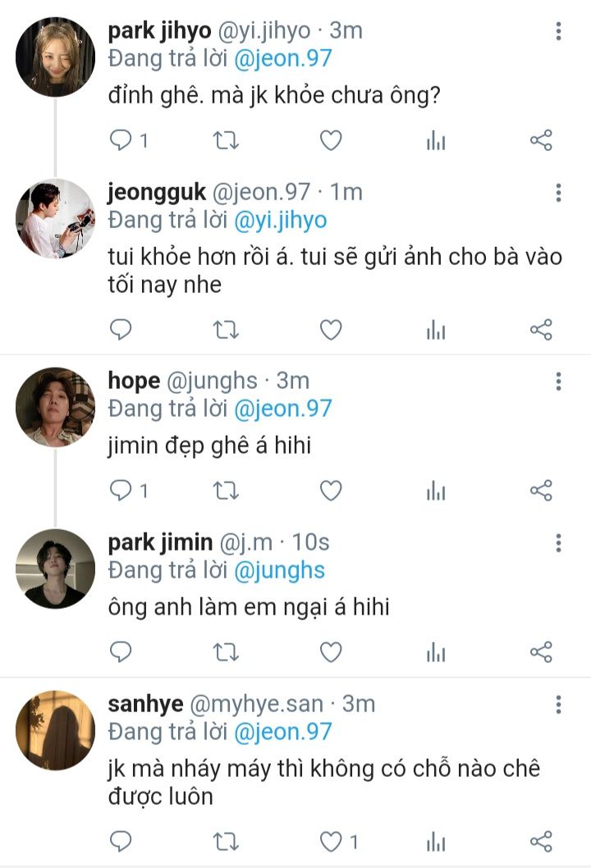Screen dimensions: 591x868
Task: Unlike sanhye's tweet with one like
Action: [x=330, y=841]
